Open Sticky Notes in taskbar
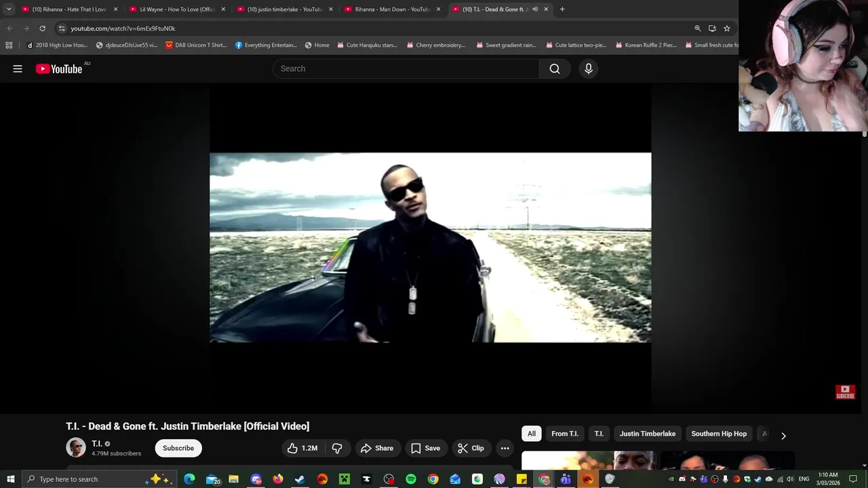The height and width of the screenshot is (488, 868). [521, 479]
